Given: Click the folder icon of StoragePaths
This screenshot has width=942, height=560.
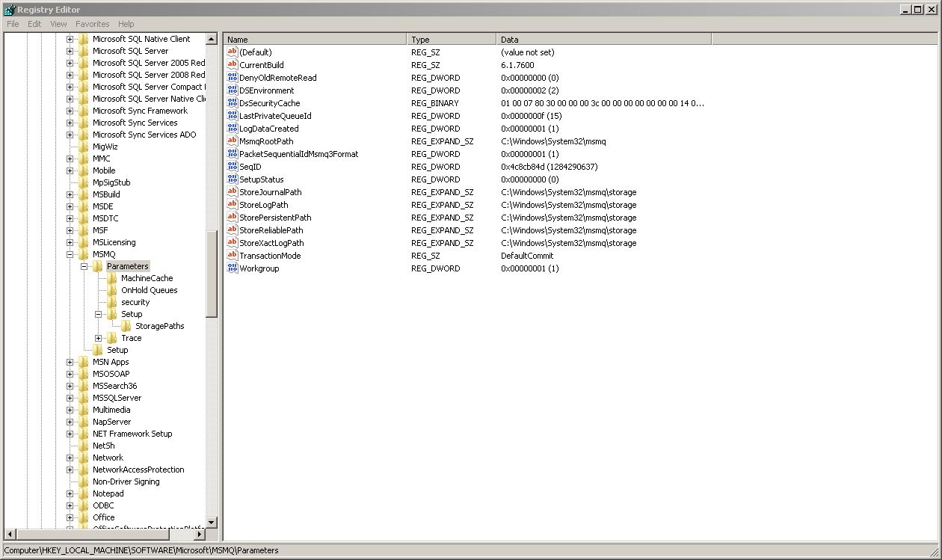Looking at the screenshot, I should tap(126, 326).
